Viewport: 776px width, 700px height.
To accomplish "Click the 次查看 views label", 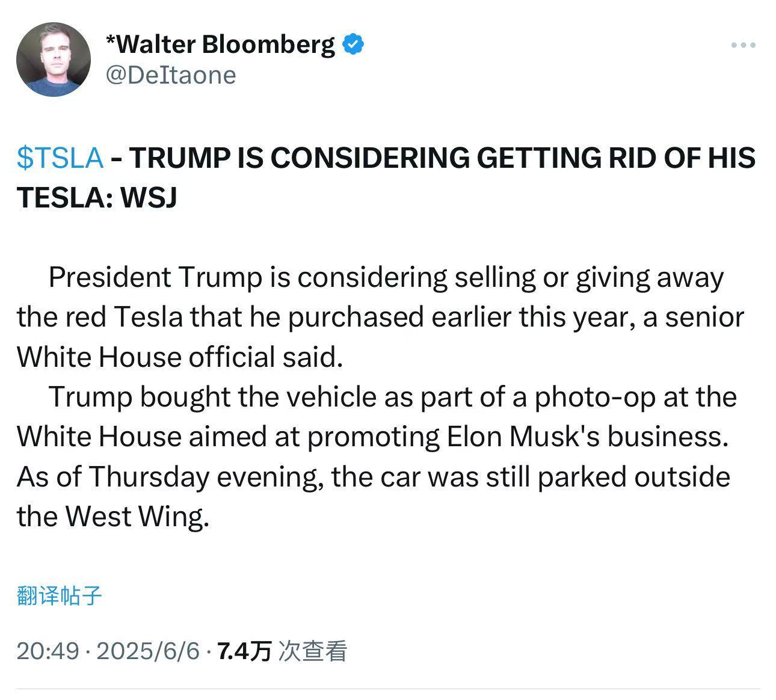I will coord(313,651).
